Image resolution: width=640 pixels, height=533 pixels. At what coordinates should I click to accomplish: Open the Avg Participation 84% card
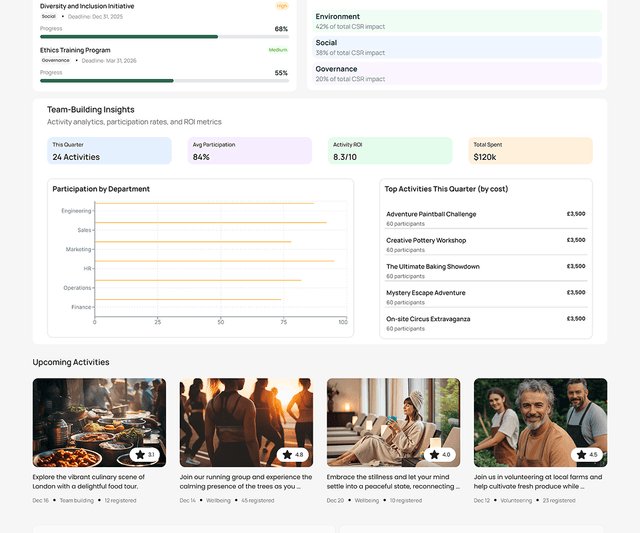coord(250,151)
